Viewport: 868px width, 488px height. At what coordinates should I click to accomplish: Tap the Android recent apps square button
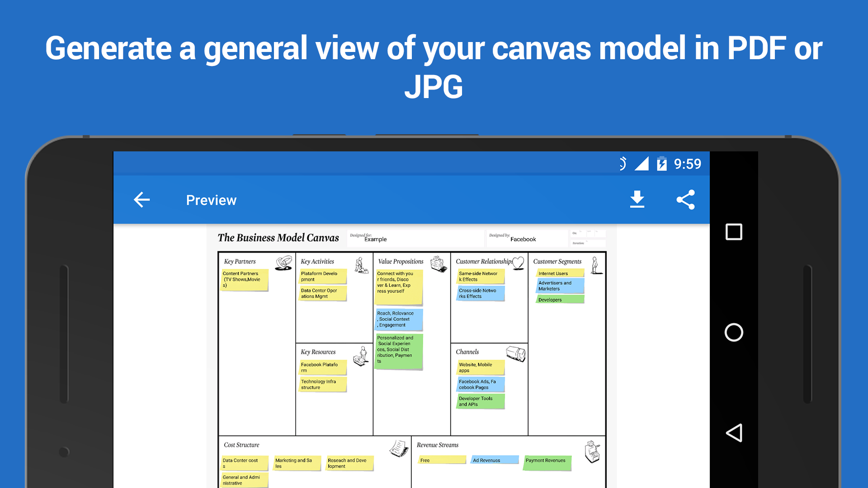[734, 232]
